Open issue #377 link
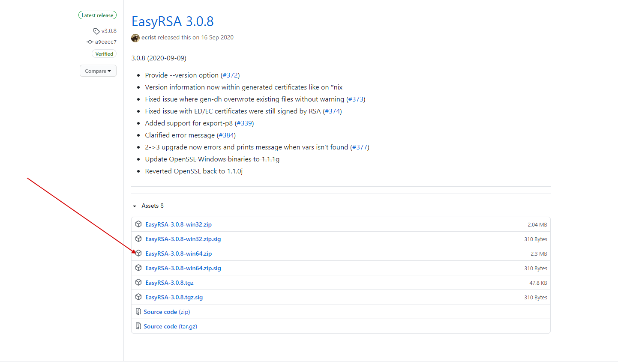This screenshot has height=364, width=618. [x=360, y=147]
